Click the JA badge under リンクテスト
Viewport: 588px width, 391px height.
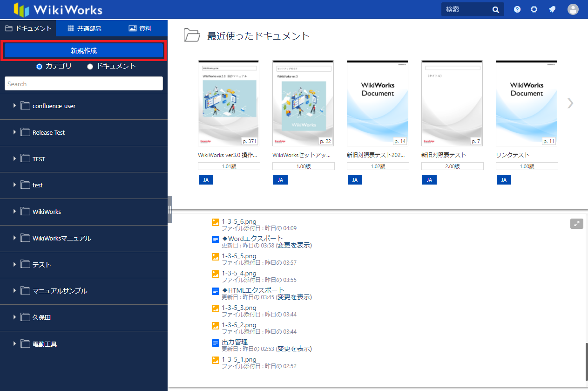(x=504, y=180)
